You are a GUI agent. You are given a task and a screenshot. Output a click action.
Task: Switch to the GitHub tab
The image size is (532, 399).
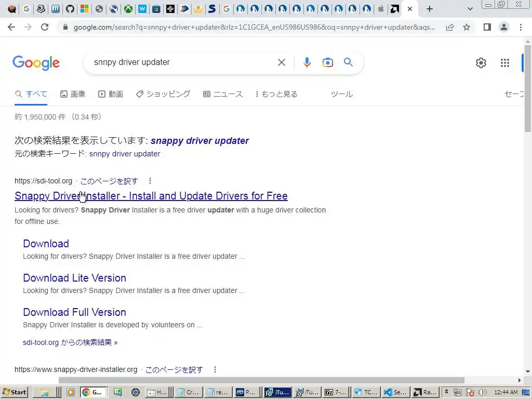pyautogui.click(x=70, y=9)
